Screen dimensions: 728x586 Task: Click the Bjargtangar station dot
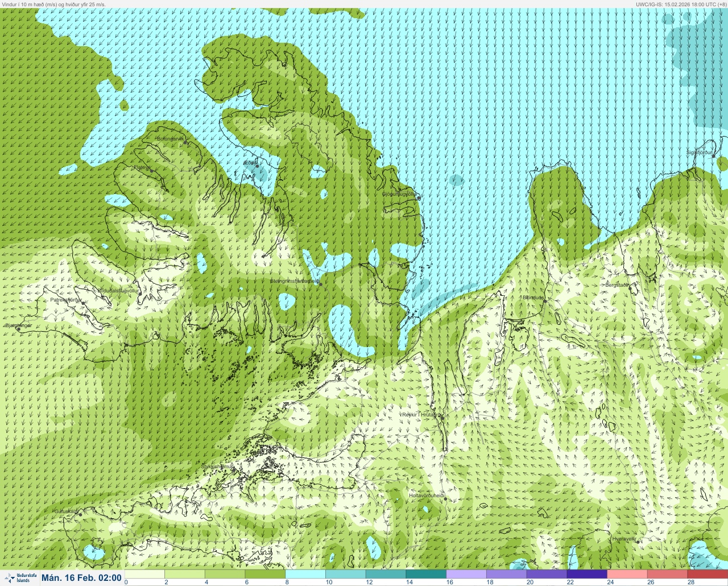[x=19, y=329]
